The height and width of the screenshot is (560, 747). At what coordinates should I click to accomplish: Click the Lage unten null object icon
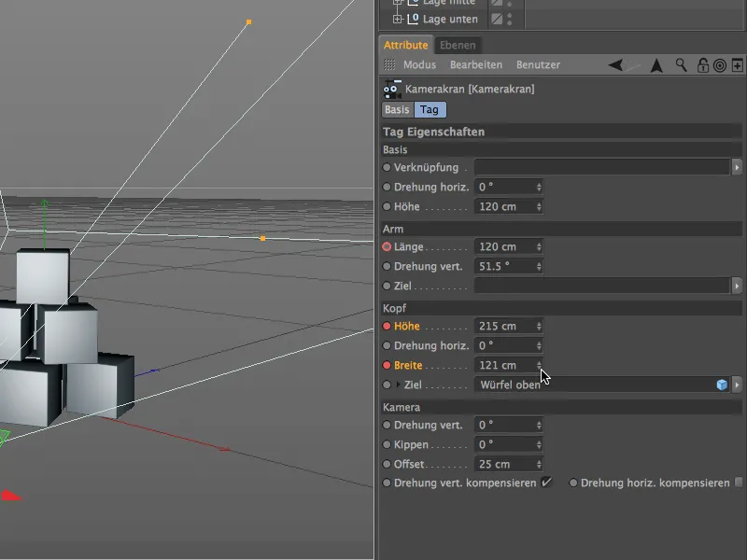(413, 19)
